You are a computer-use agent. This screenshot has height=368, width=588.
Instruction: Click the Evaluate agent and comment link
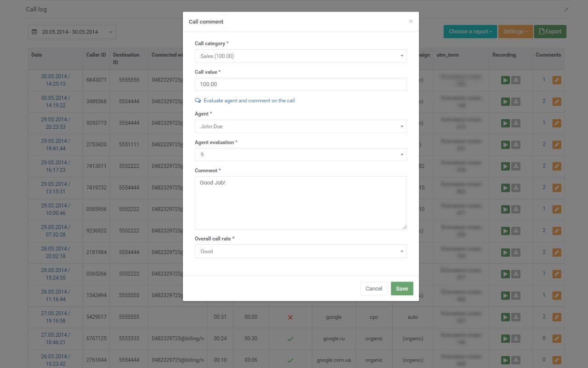(x=249, y=100)
